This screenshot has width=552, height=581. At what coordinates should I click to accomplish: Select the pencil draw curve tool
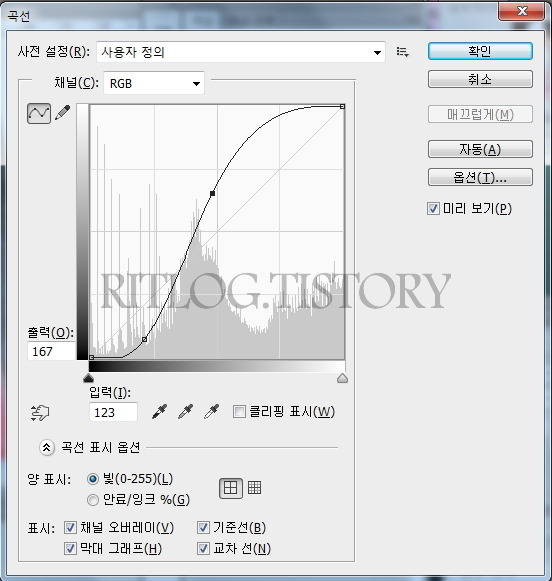63,113
